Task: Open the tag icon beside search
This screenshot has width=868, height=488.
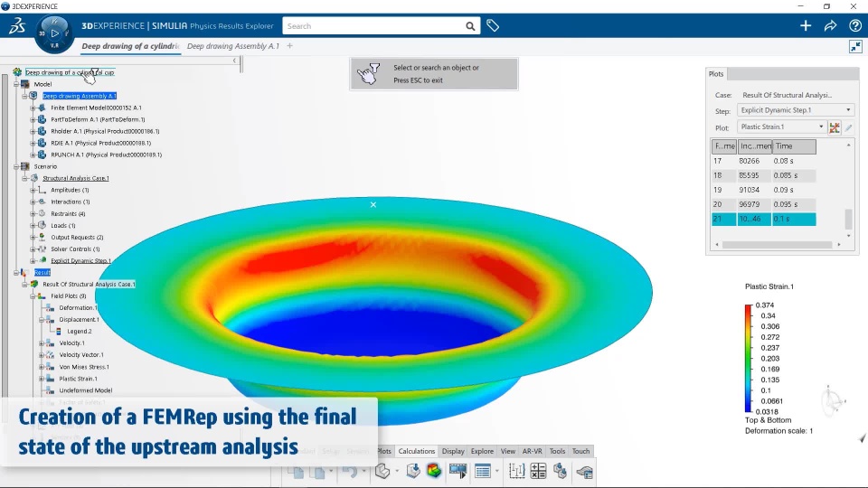Action: point(493,25)
